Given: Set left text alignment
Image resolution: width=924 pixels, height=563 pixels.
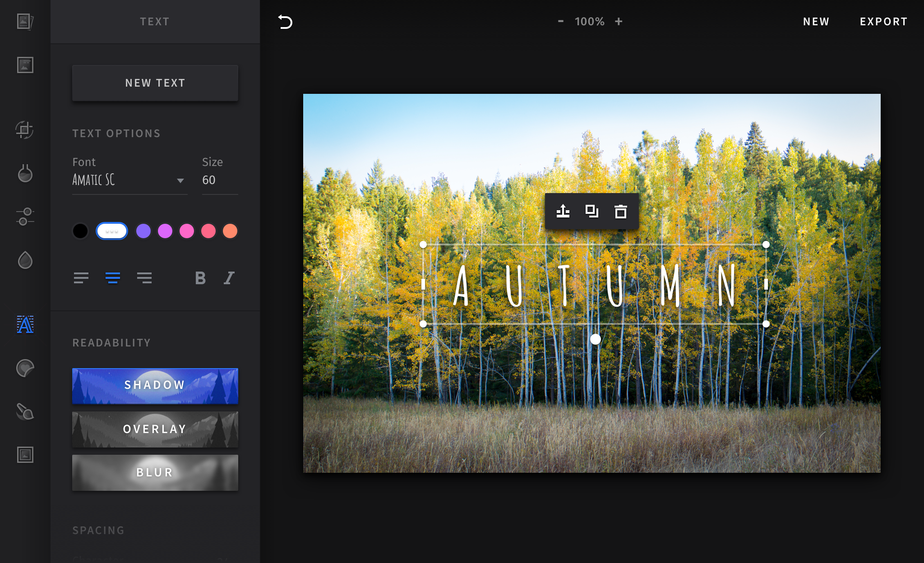Looking at the screenshot, I should [81, 278].
